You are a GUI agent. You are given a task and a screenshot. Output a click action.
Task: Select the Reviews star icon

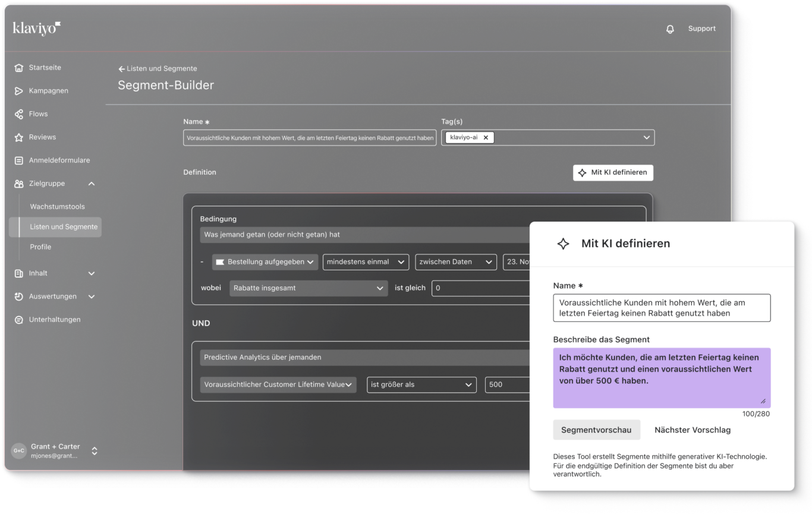click(x=18, y=137)
